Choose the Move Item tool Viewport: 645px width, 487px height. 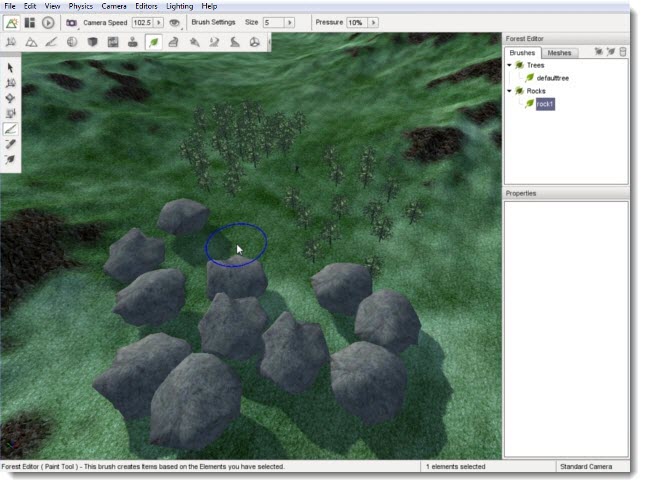[x=10, y=83]
